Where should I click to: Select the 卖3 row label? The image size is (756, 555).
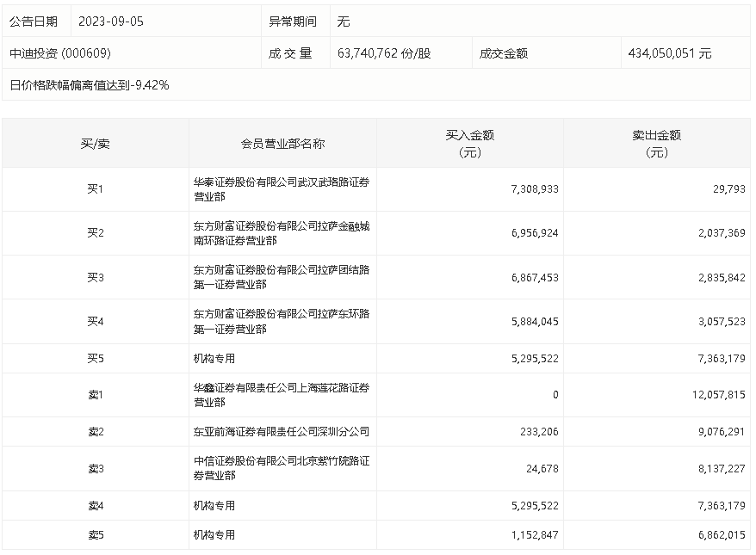95,468
